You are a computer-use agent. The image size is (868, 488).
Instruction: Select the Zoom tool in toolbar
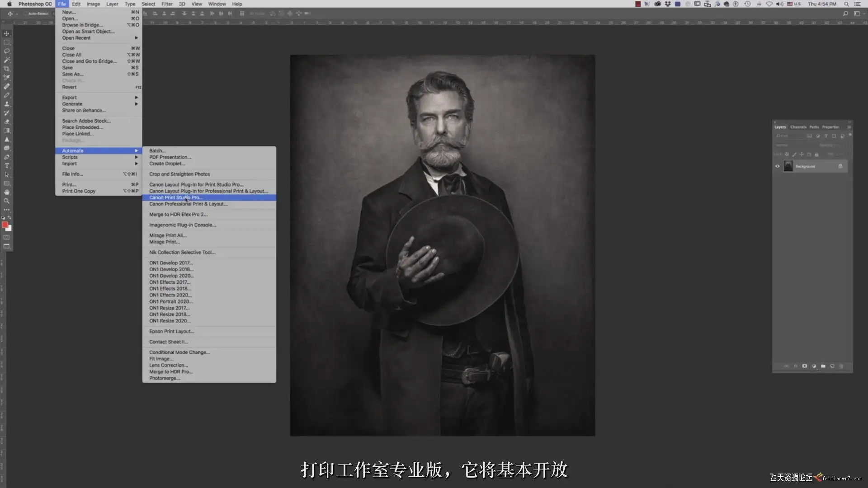pos(6,201)
